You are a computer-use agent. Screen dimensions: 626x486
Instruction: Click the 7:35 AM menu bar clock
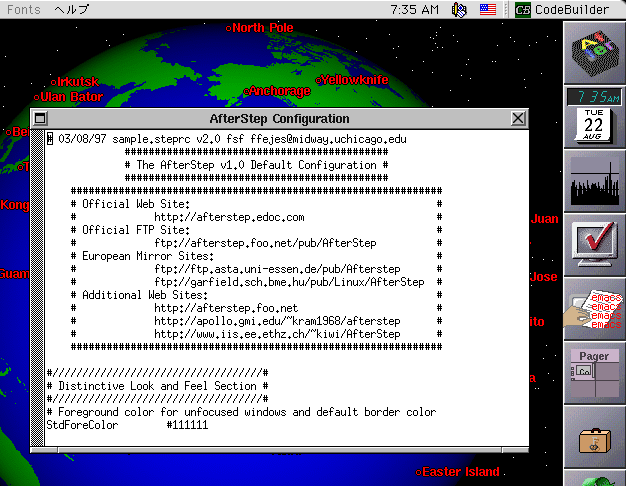[414, 9]
